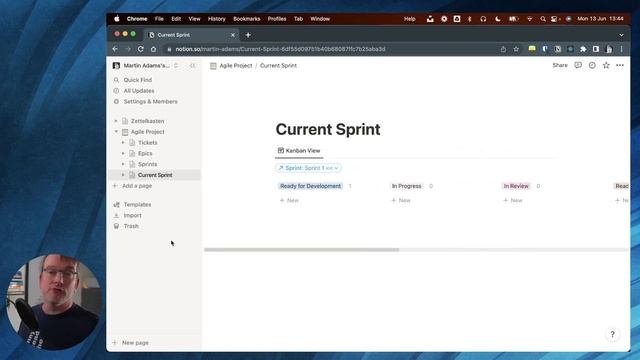Open Sprints page in sidebar
640x360 pixels.
[x=147, y=164]
